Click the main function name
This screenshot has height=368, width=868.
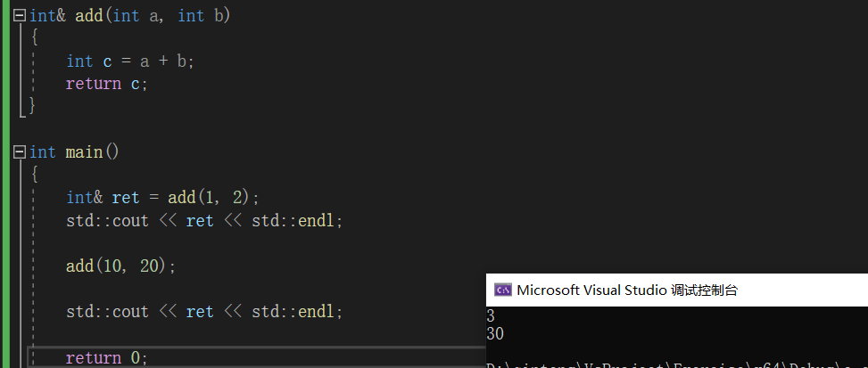pyautogui.click(x=84, y=152)
